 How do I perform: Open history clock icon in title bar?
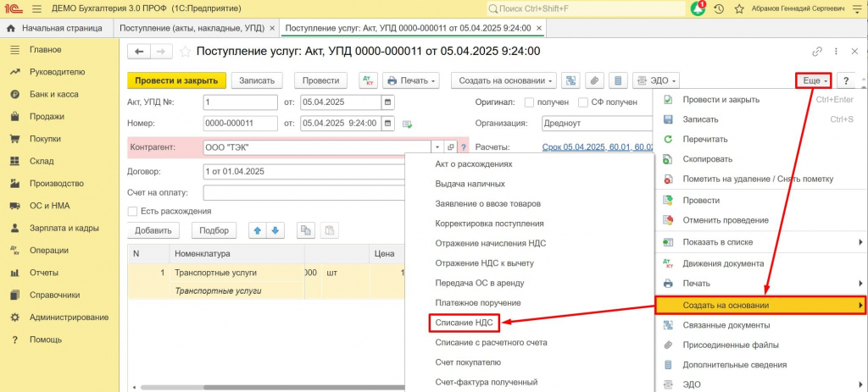pyautogui.click(x=719, y=8)
